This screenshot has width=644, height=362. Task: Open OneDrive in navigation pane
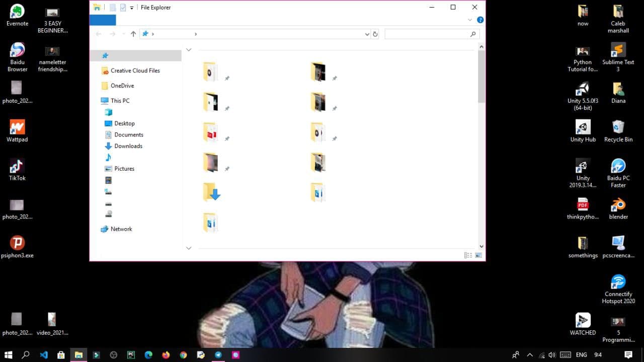(x=118, y=86)
